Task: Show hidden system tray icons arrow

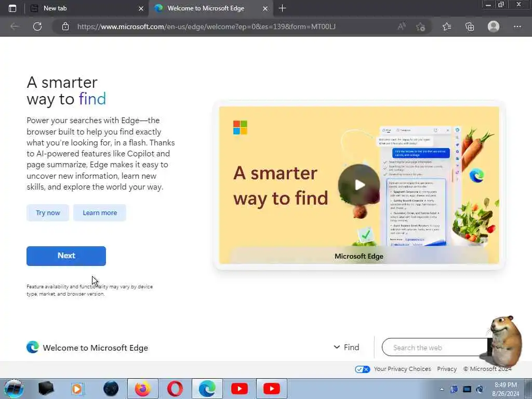Action: [442, 390]
